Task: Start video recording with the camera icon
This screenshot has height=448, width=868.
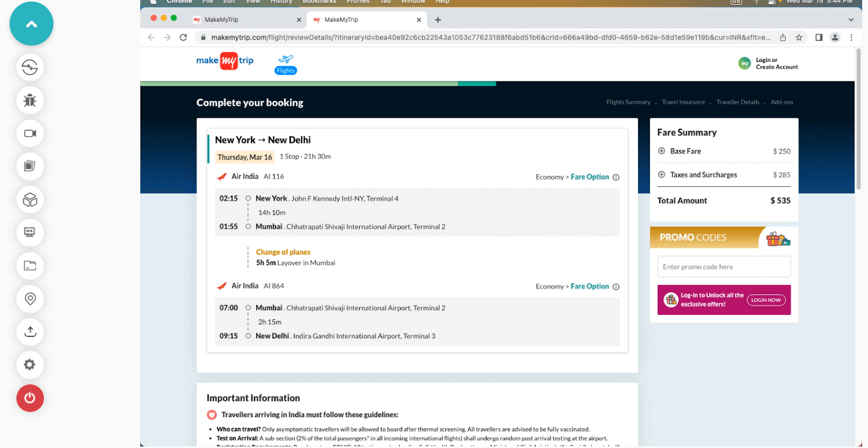Action: (x=30, y=134)
